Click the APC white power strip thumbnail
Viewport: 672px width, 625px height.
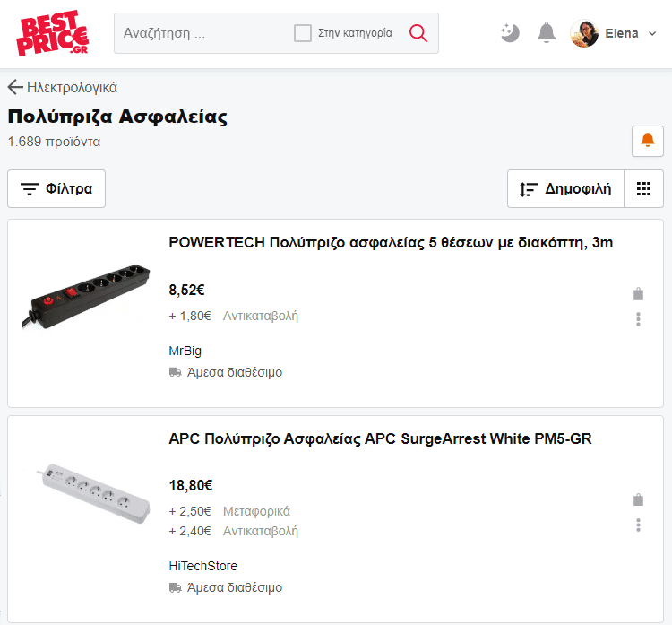coord(93,493)
